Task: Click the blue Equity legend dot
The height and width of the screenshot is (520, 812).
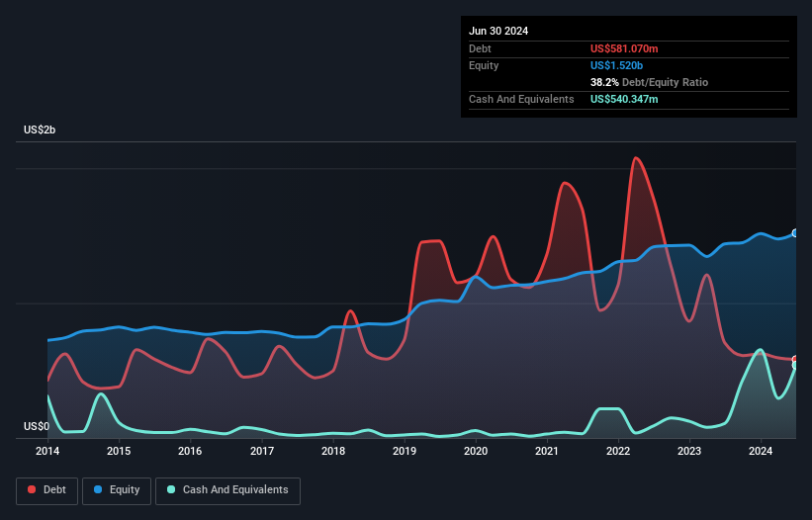Action: [98, 489]
